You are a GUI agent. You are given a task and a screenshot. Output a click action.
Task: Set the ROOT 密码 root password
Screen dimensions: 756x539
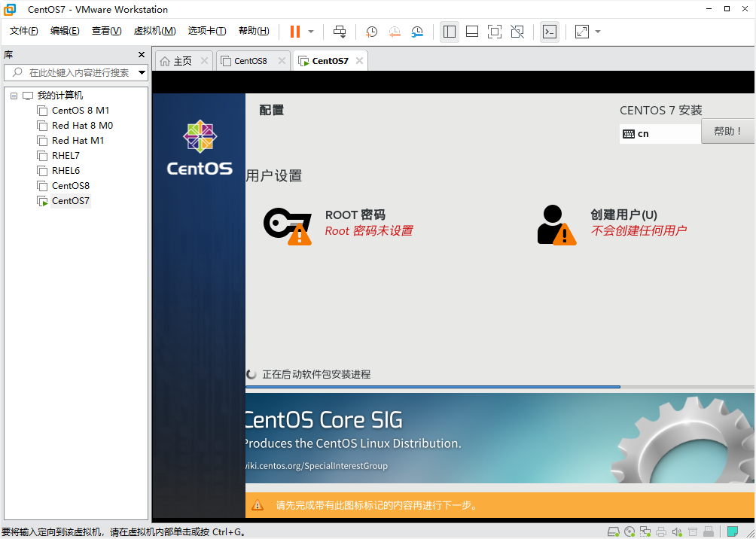(x=355, y=215)
